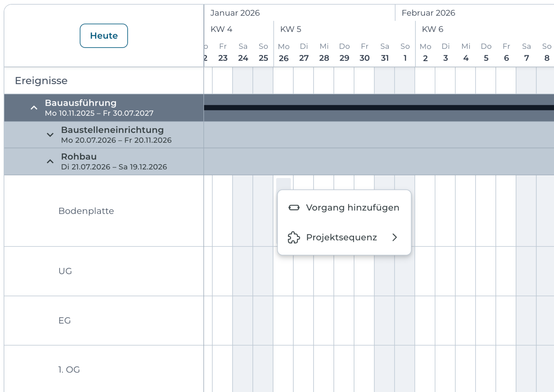Click the Ereignisse row label
The height and width of the screenshot is (392, 554).
tap(41, 81)
